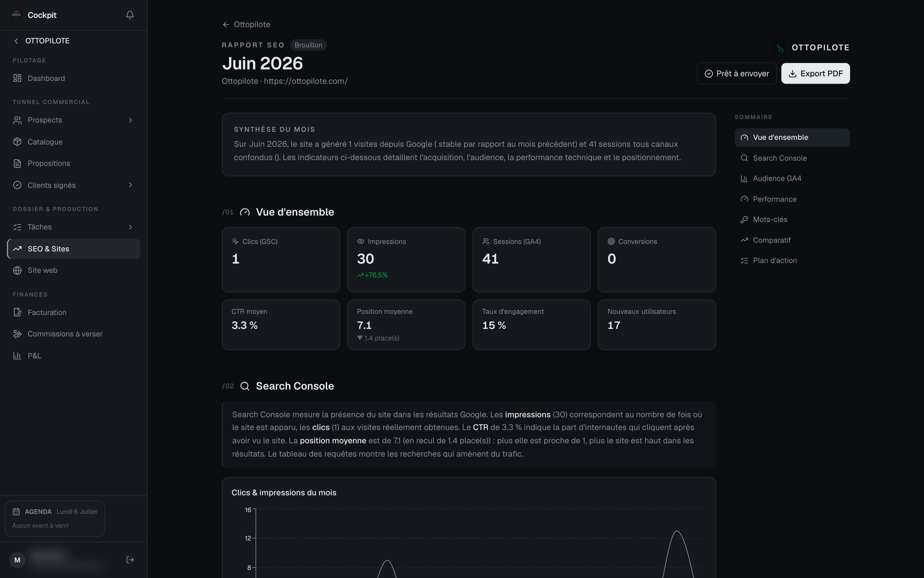Viewport: 924px width, 578px height.
Task: Open Catalogue in the sidebar
Action: click(x=74, y=142)
